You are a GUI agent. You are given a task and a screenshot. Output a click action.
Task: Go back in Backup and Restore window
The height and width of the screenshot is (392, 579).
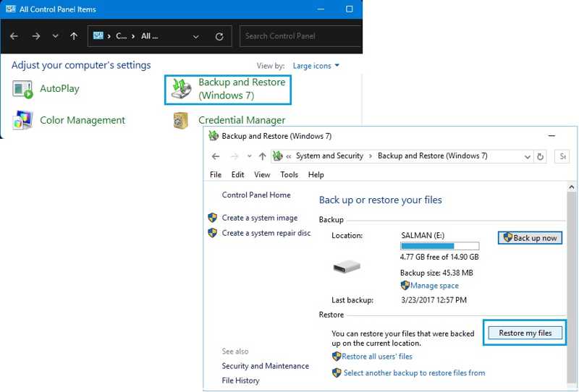point(216,156)
